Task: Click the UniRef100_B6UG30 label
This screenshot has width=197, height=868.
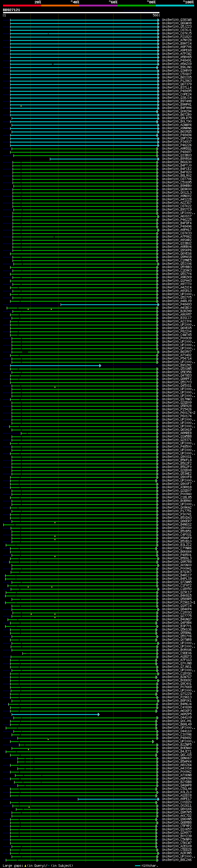Action: click(177, 162)
